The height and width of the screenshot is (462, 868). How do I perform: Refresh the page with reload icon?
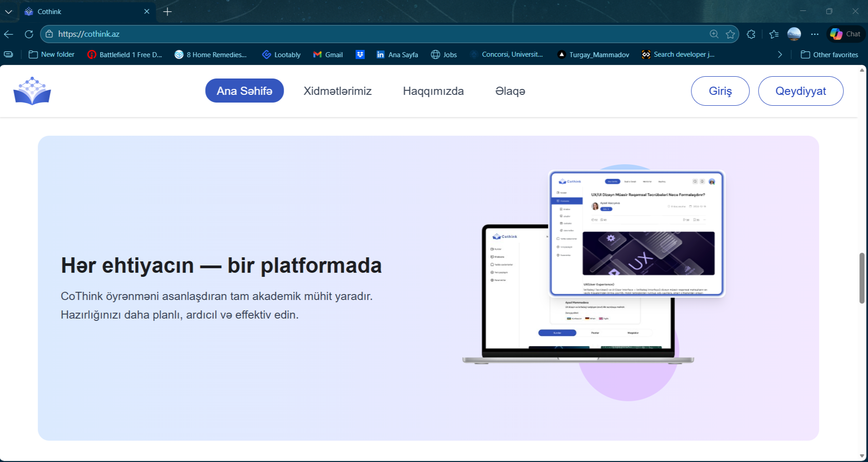tap(29, 34)
